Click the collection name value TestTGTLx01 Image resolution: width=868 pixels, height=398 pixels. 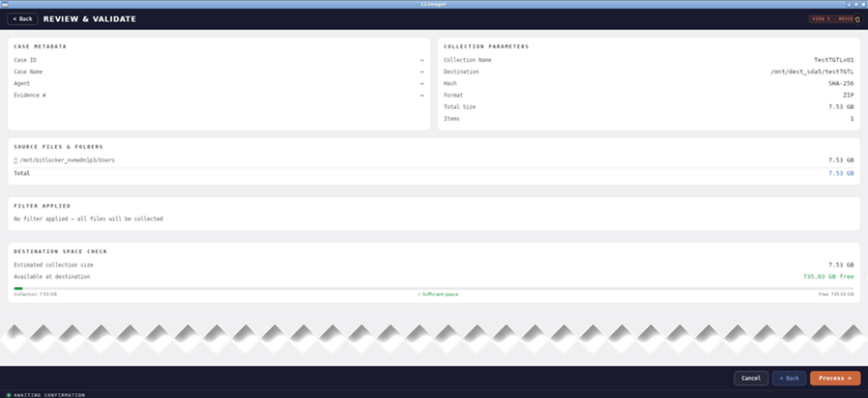coord(833,60)
